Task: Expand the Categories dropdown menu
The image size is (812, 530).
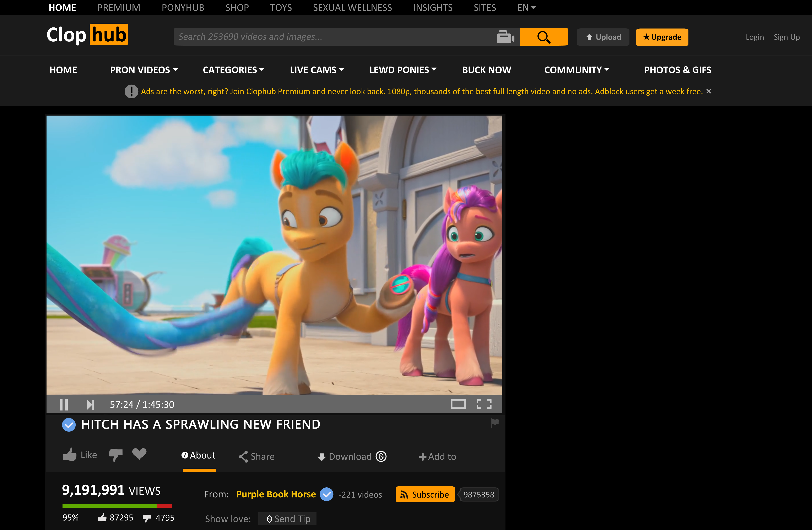Action: coord(233,70)
